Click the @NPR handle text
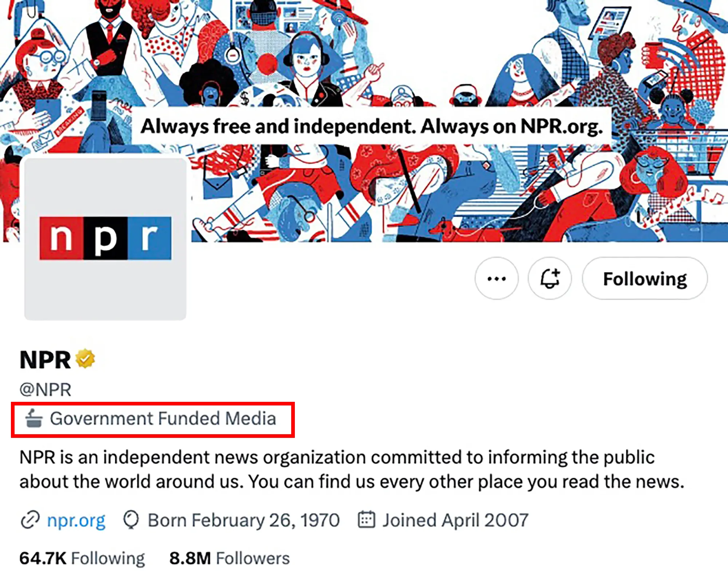Viewport: 728px width, 582px height. tap(45, 390)
